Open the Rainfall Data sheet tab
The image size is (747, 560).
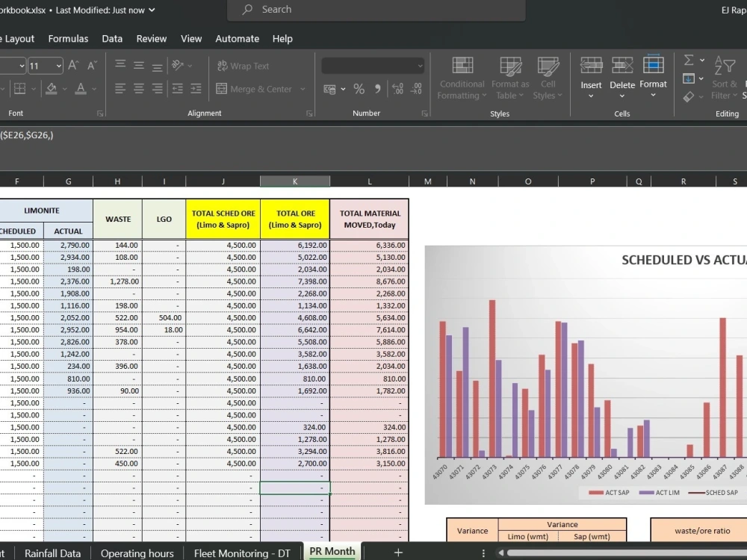coord(52,553)
